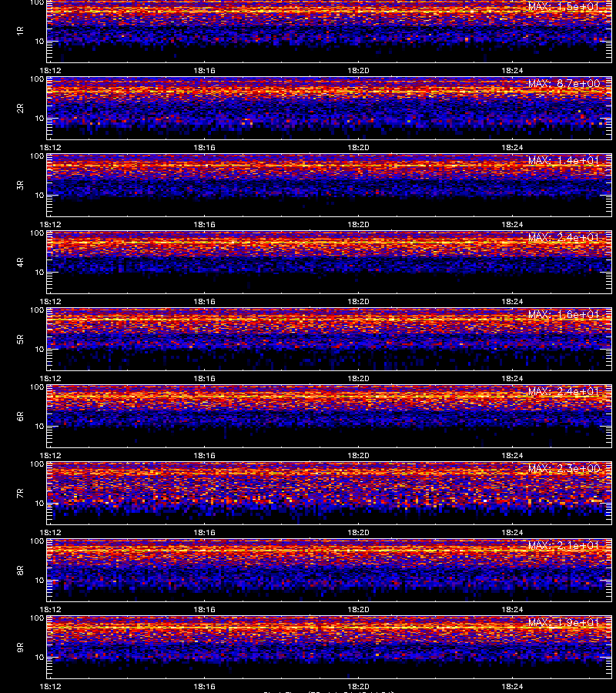Click the '18:16' time label below panel 1R
The height and width of the screenshot is (693, 616).
204,70
